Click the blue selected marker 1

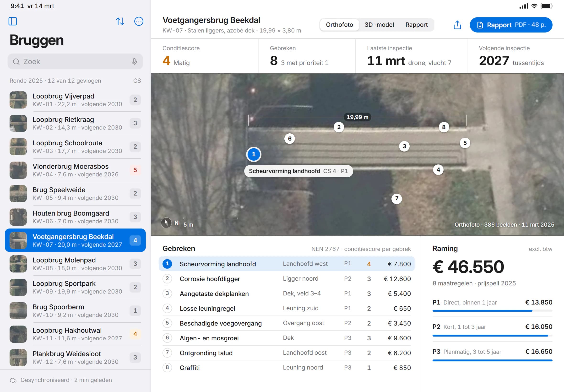254,154
